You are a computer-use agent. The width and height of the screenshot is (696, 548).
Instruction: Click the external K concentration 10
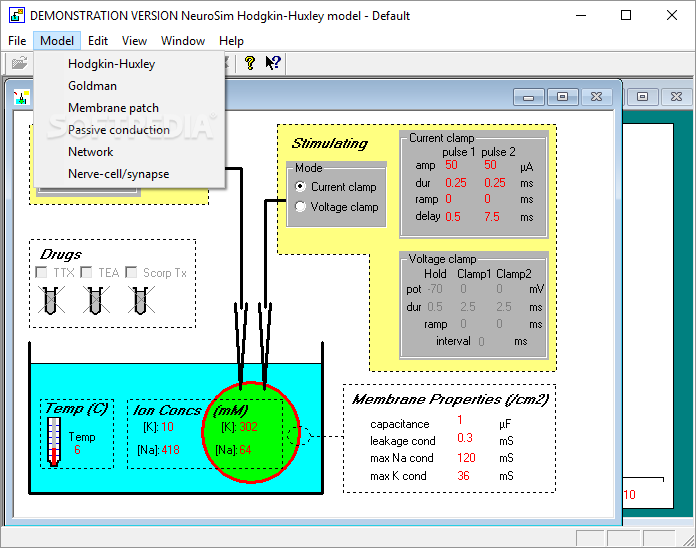[167, 427]
